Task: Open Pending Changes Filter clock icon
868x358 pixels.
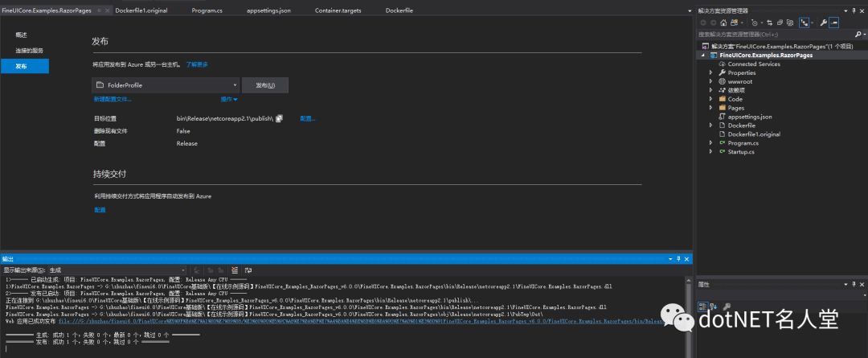Action: [x=755, y=23]
